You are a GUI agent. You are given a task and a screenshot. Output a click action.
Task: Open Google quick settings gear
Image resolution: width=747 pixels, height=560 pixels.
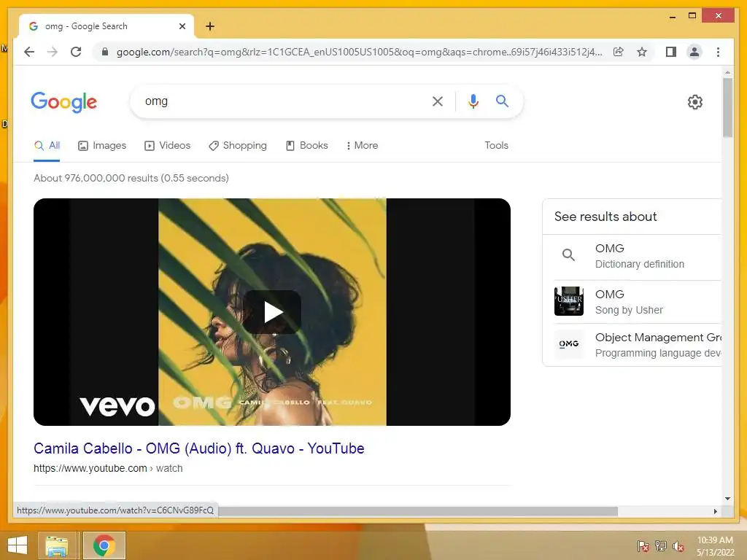click(694, 102)
